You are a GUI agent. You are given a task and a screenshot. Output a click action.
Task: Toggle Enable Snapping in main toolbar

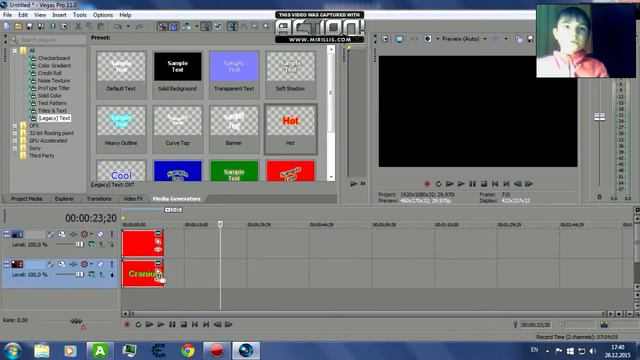pos(162,27)
